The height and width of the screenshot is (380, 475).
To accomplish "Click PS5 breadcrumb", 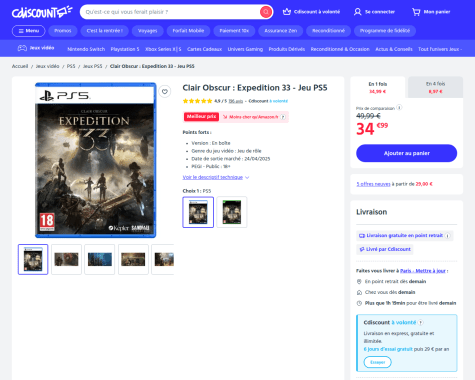I will 71,66.
